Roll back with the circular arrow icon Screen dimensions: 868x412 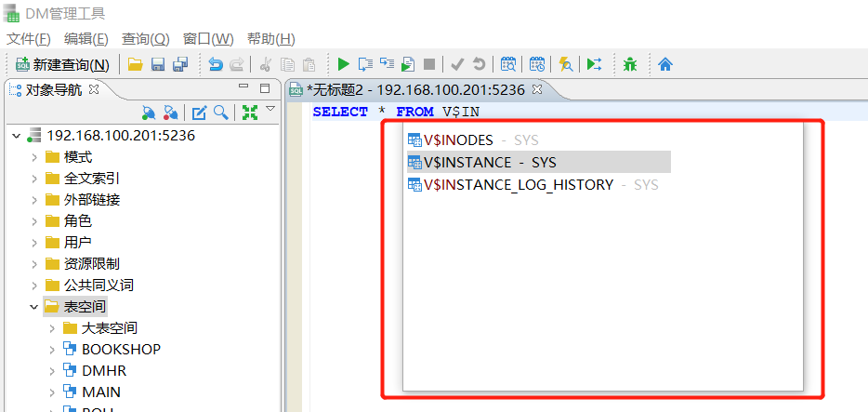(479, 64)
